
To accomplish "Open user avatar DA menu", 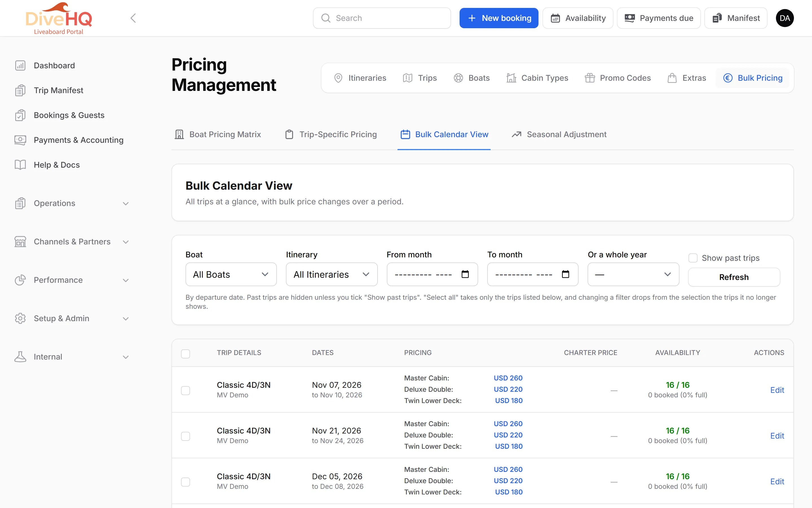I will [x=784, y=18].
